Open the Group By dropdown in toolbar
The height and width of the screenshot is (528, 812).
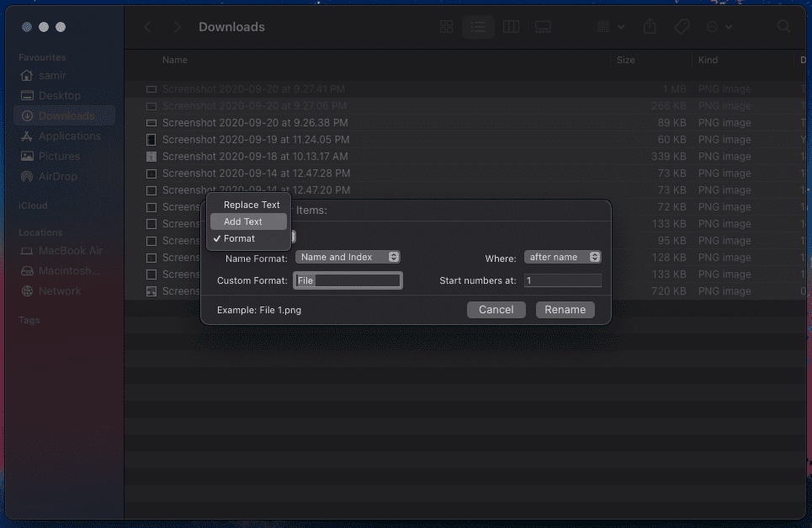click(x=610, y=27)
